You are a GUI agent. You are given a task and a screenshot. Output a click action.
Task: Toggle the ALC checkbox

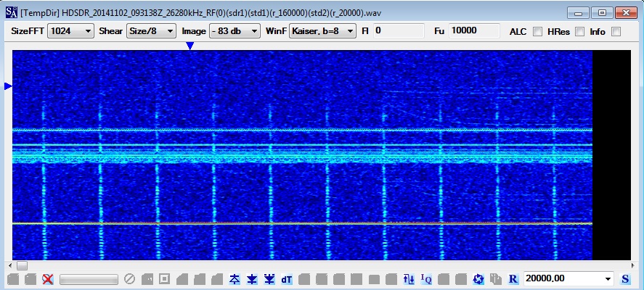[537, 32]
